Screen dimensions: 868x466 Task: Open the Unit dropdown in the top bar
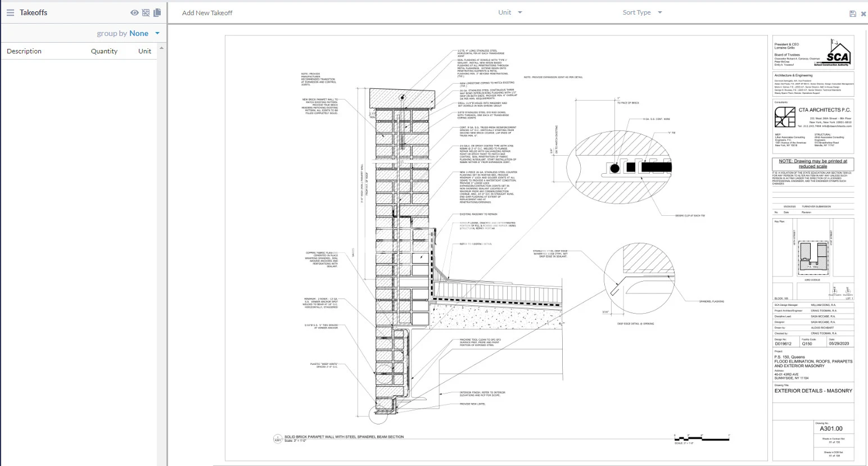[x=510, y=12]
